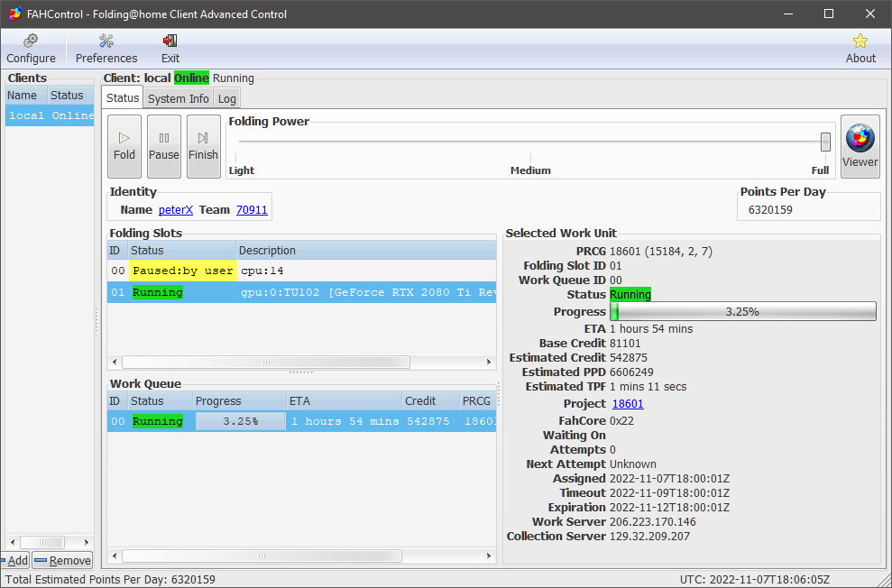Click the Points Per Day value 6320159
892x588 pixels.
pyautogui.click(x=770, y=210)
